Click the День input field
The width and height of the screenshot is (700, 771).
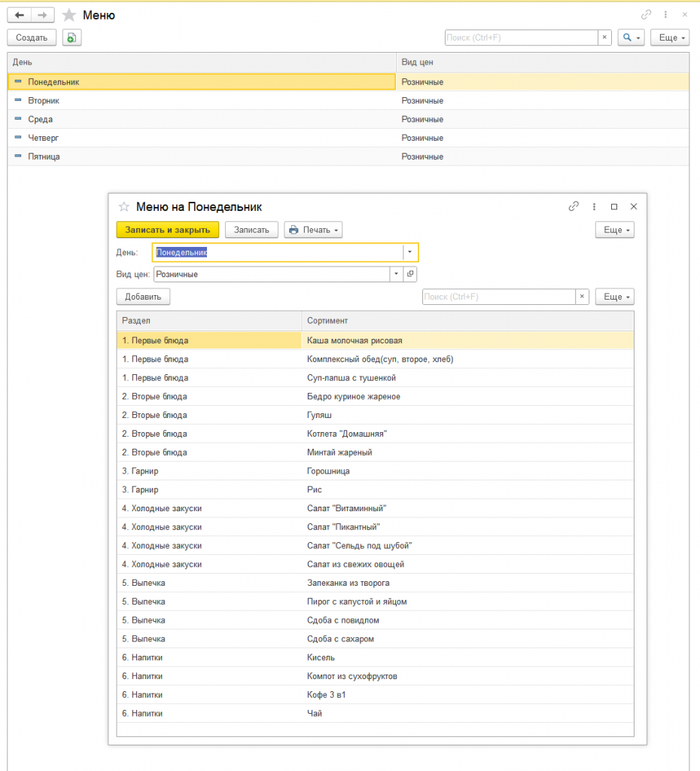pyautogui.click(x=278, y=252)
